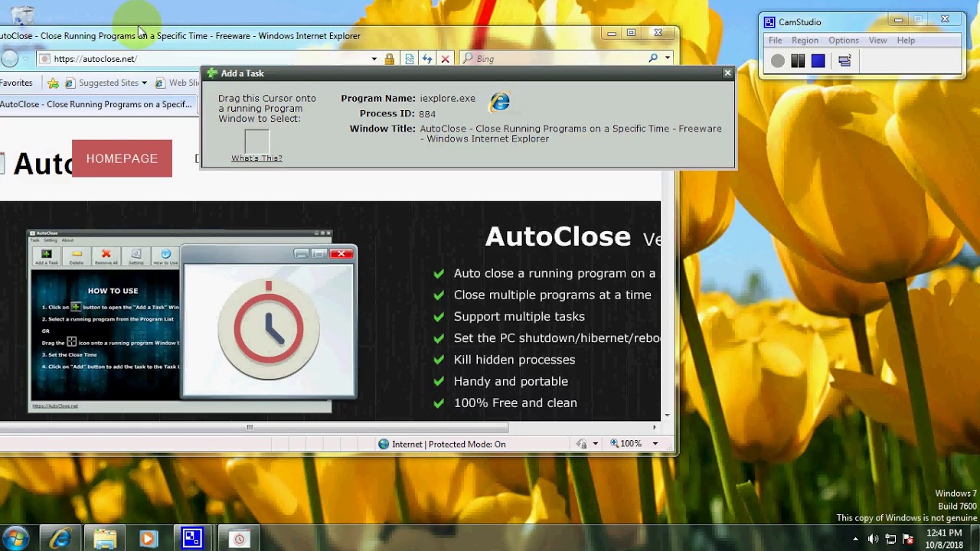Click AutoClose clock taskbar icon
980x551 pixels.
(x=239, y=539)
